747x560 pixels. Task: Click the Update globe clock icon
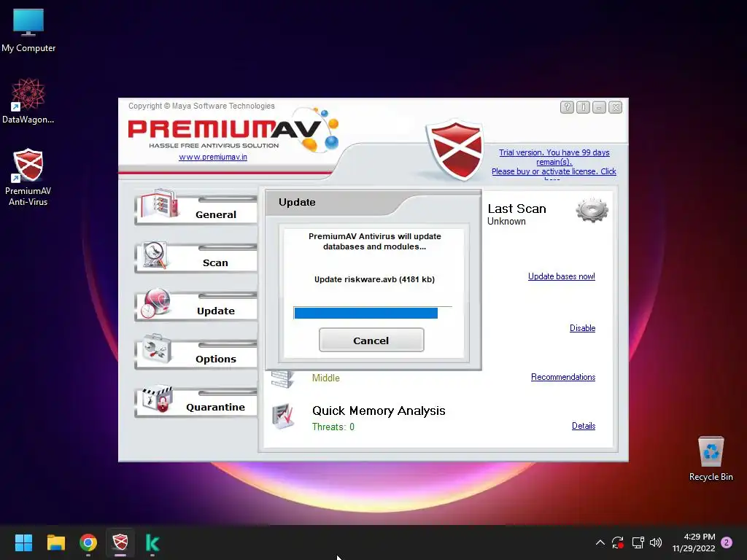tap(156, 303)
